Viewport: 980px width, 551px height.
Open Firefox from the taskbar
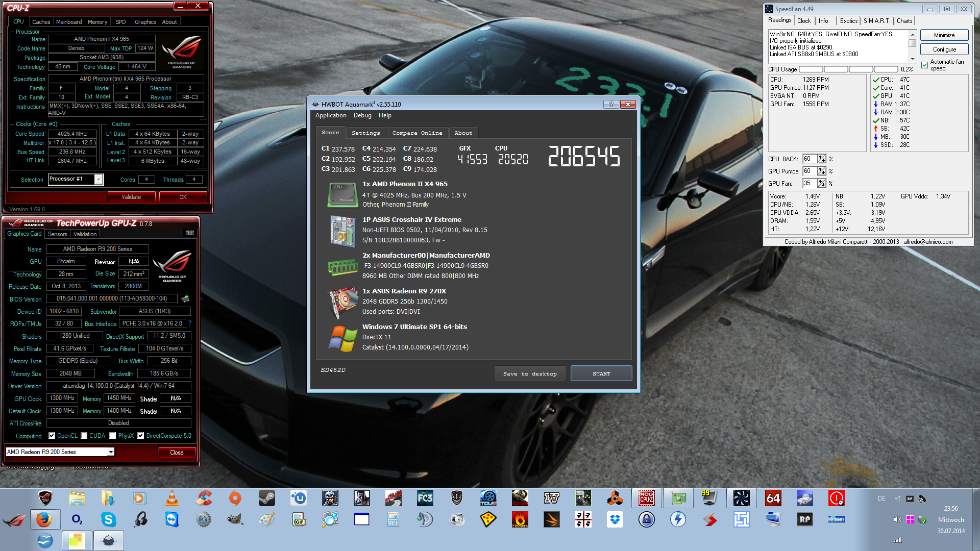pyautogui.click(x=44, y=520)
